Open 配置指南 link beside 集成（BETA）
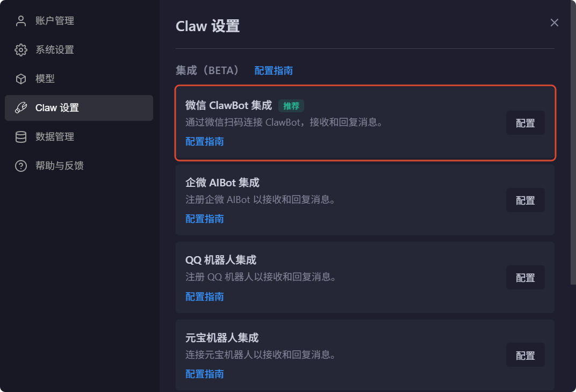The width and height of the screenshot is (576, 392). (273, 70)
